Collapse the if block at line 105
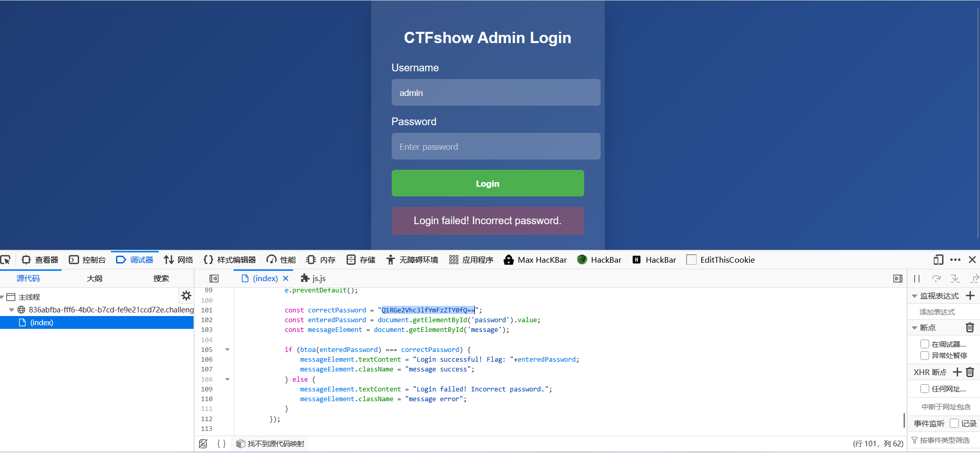The height and width of the screenshot is (453, 980). pyautogui.click(x=227, y=350)
